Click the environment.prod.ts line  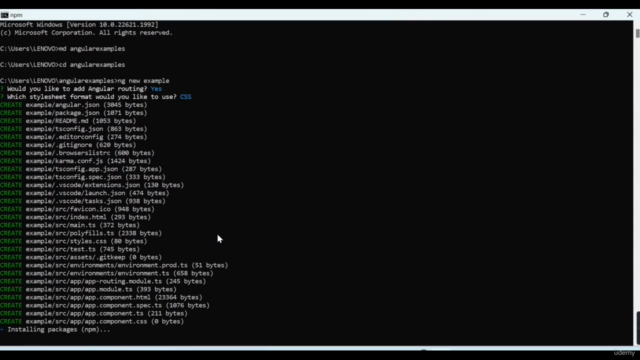point(114,265)
